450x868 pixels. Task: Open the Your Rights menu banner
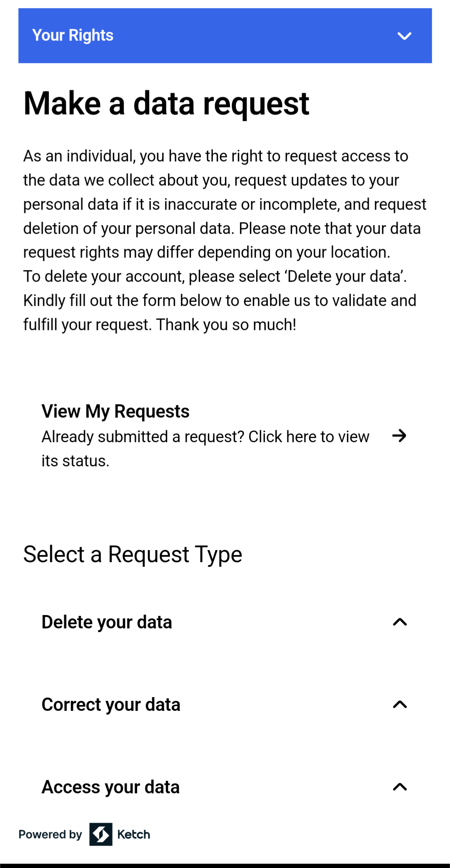225,36
